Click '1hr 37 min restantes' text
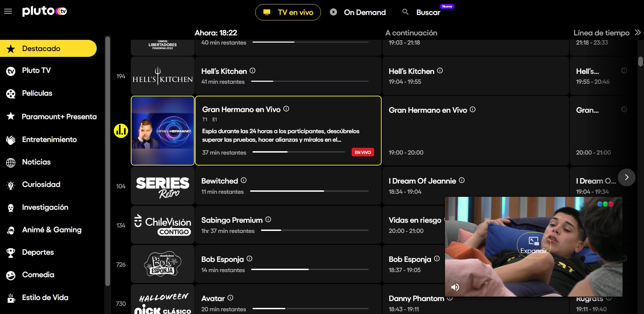The width and height of the screenshot is (644, 314). coord(228,231)
